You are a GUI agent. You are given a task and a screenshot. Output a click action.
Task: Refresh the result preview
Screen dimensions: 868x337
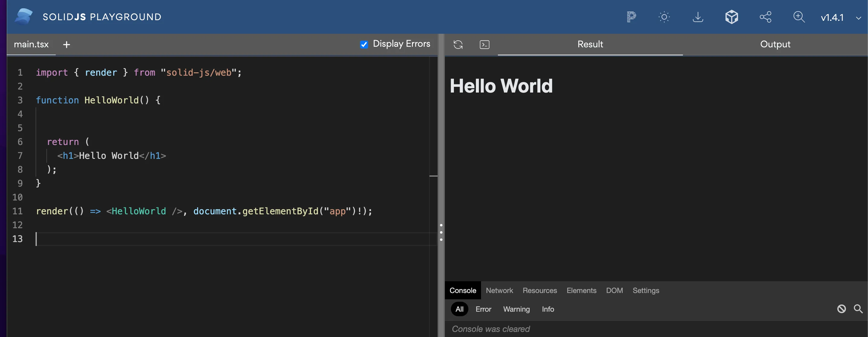click(458, 44)
